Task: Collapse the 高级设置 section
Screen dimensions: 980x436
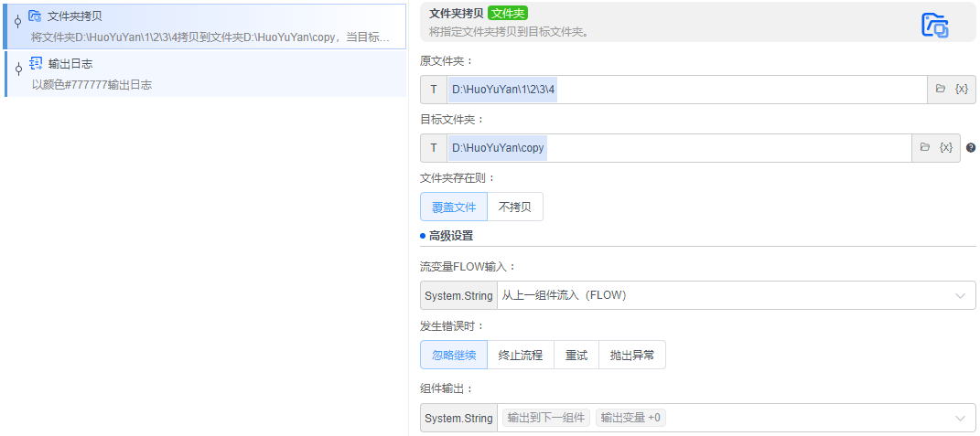Action: pos(451,236)
